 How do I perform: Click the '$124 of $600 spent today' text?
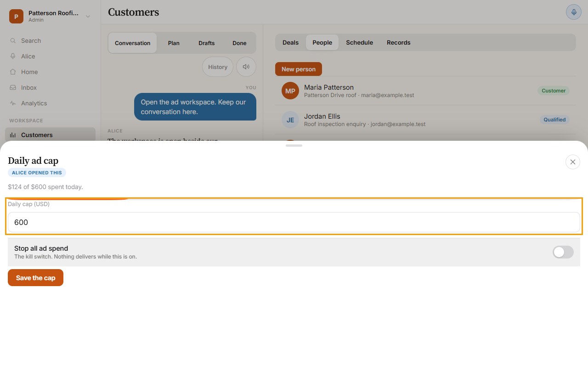(x=45, y=187)
